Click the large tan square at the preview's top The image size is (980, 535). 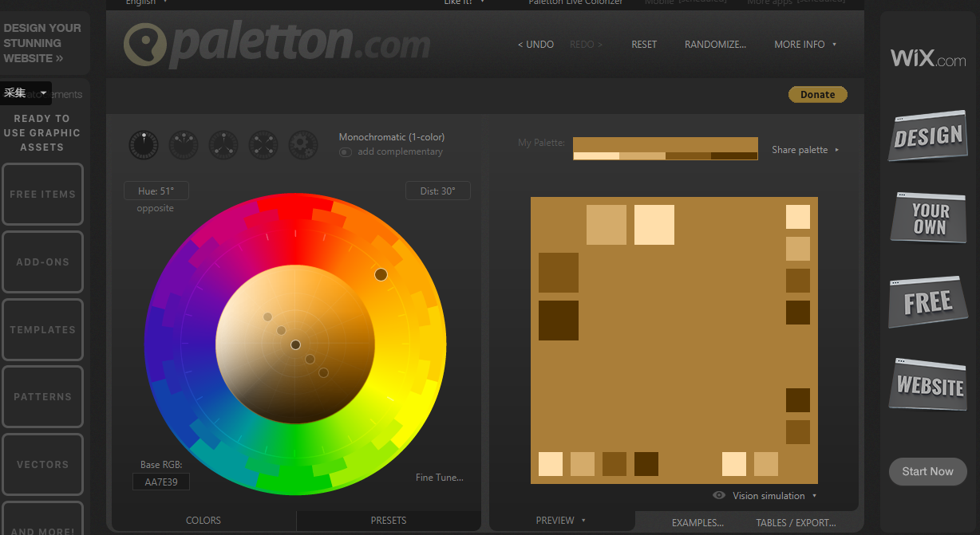pyautogui.click(x=607, y=225)
